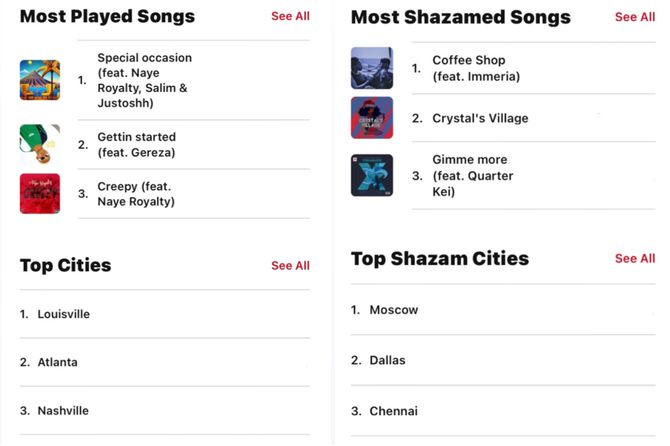Screen dimensions: 670x446
Task: Open the Gimme more album artwork
Action: coord(372,175)
